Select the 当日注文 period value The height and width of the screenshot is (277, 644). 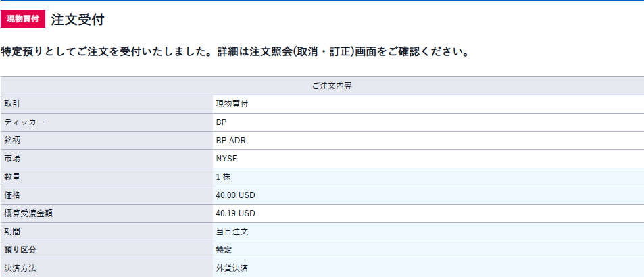[x=232, y=232]
